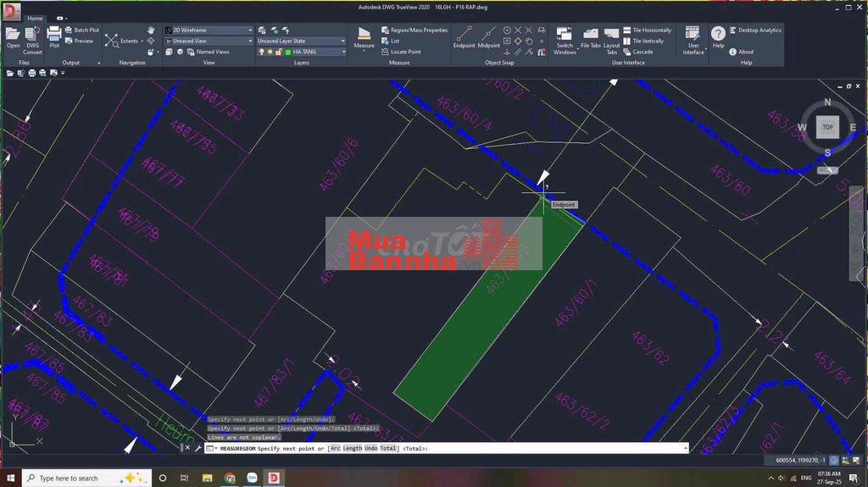Select the Measure tool in the ribbon

pos(364,37)
